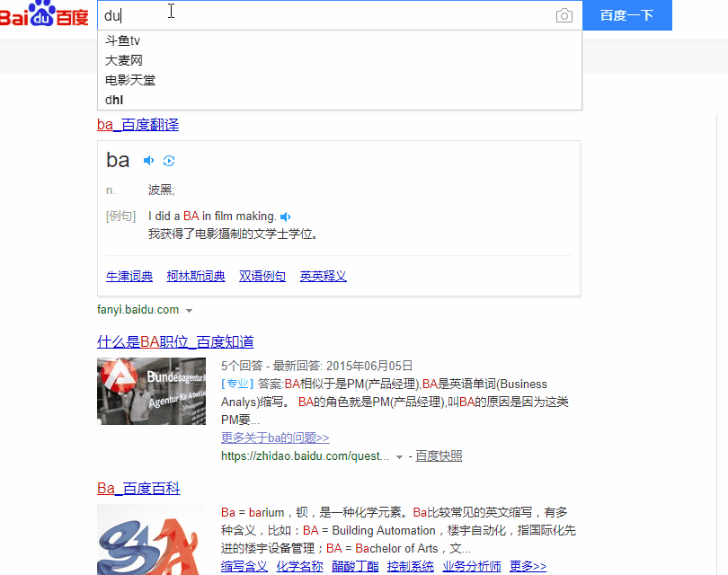
Task: Open ba_百度翻译 result
Action: click(138, 124)
